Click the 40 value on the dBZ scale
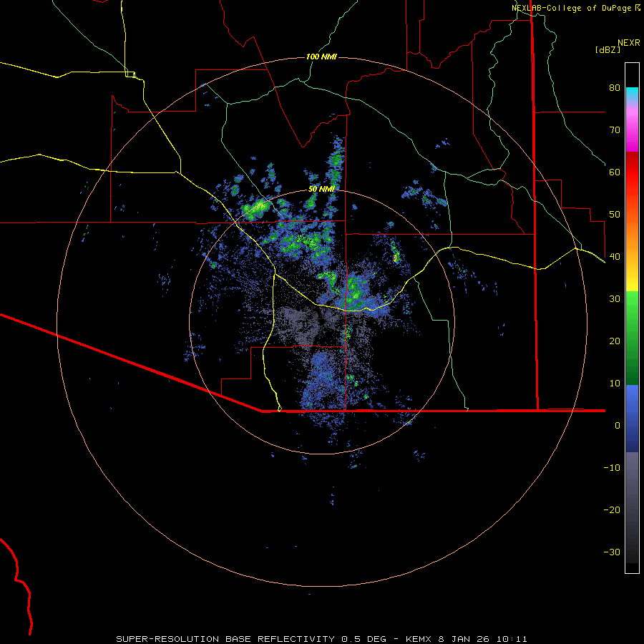 click(615, 256)
